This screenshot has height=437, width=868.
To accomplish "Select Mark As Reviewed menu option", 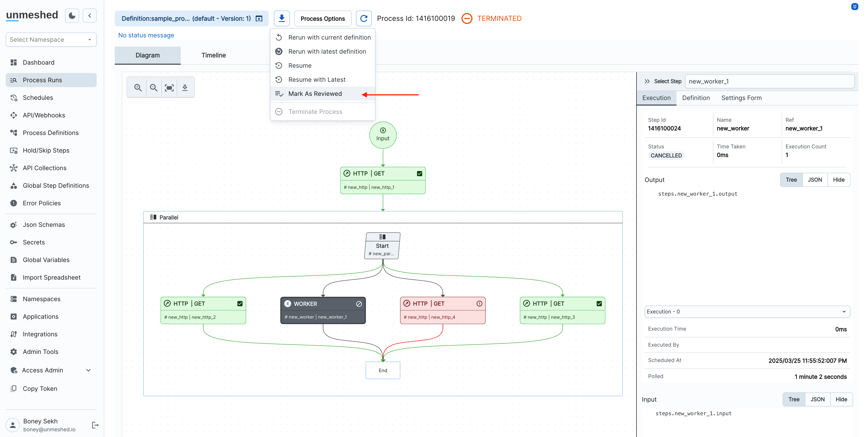I will tap(315, 94).
